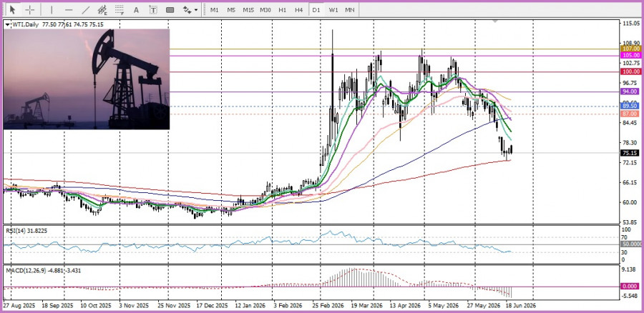Pick the trendline drawing tool
The image size is (644, 313).
click(86, 9)
